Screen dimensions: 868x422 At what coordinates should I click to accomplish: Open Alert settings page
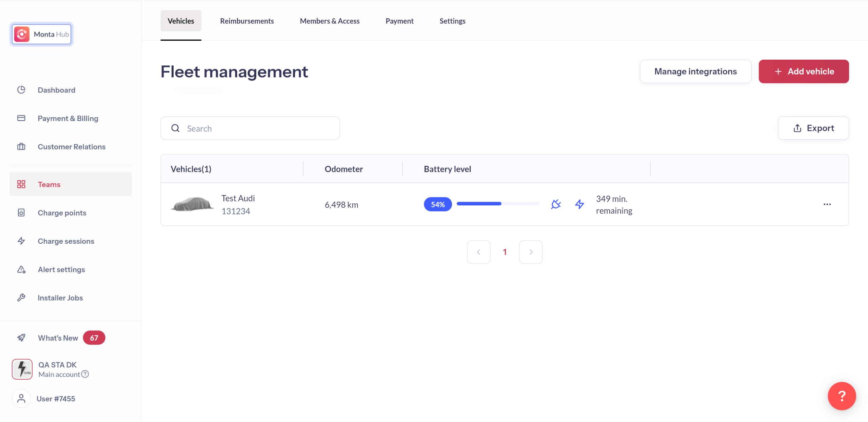[x=61, y=270]
